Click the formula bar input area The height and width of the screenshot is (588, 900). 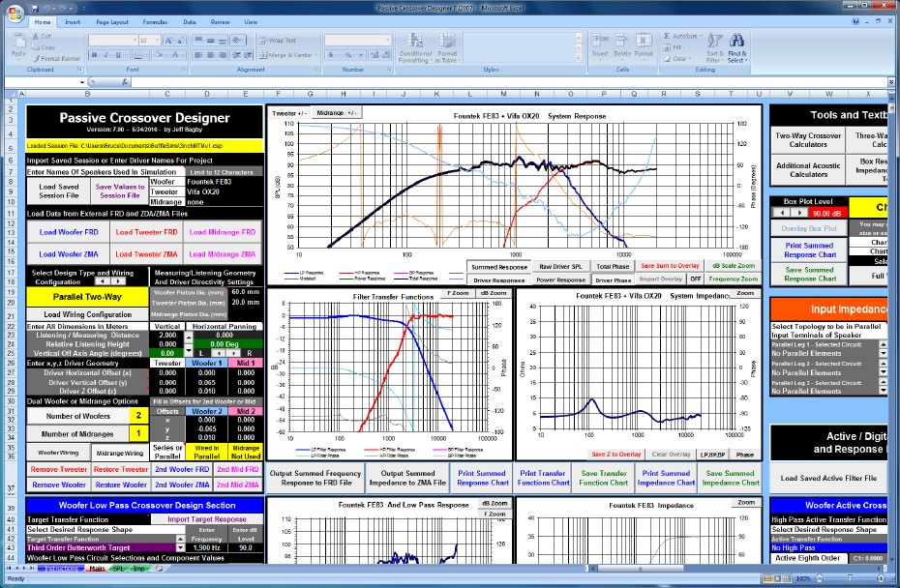508,82
